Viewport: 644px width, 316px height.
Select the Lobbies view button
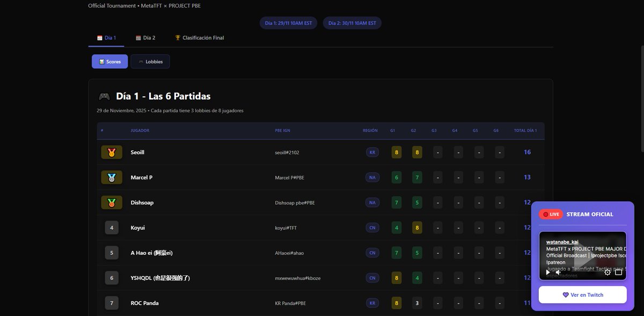point(150,61)
